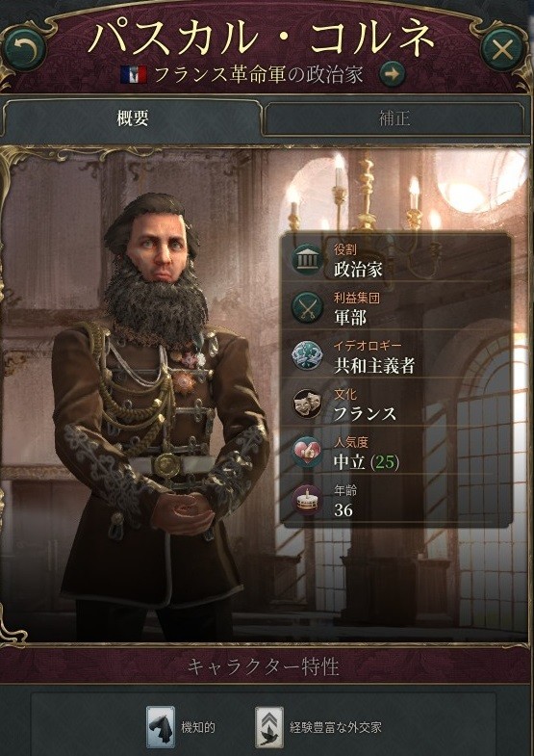Screen dimensions: 534x756
Task: Close the character panel with X button
Action: 503,50
